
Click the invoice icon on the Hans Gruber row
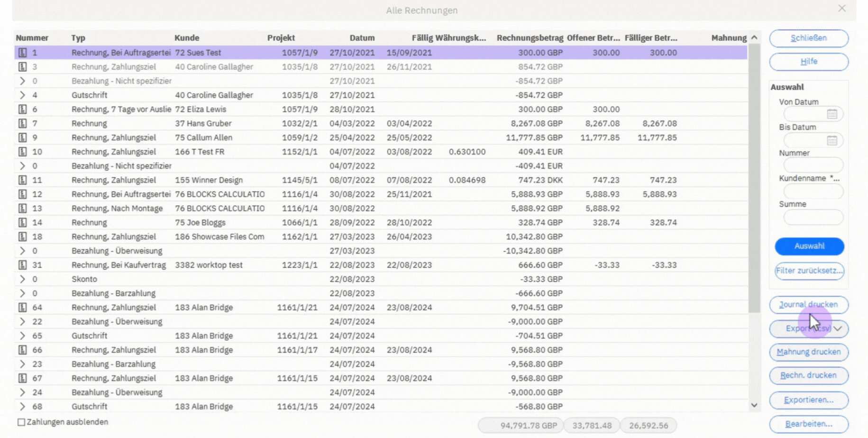[x=22, y=123]
